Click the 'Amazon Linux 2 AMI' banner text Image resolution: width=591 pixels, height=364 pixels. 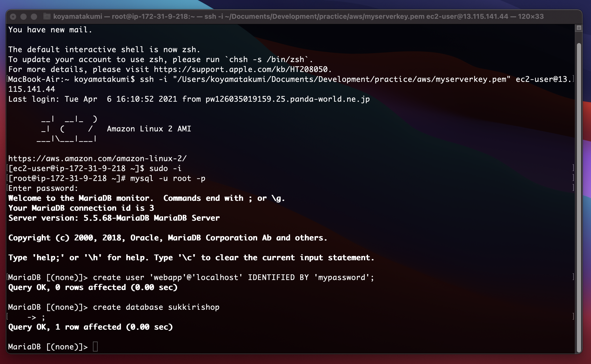149,129
